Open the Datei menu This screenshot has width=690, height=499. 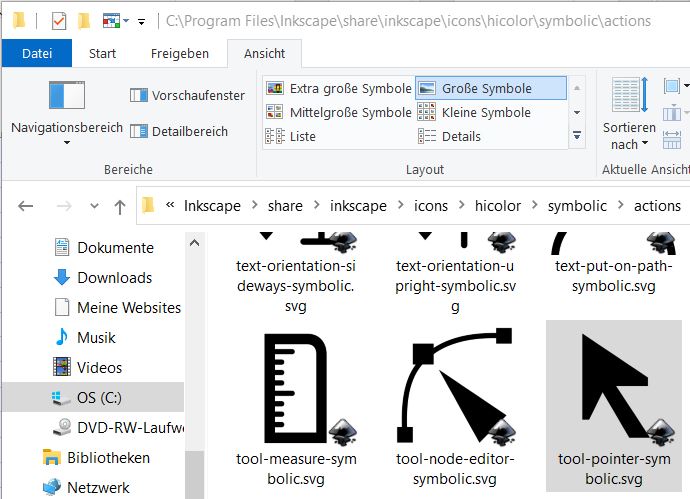click(37, 53)
